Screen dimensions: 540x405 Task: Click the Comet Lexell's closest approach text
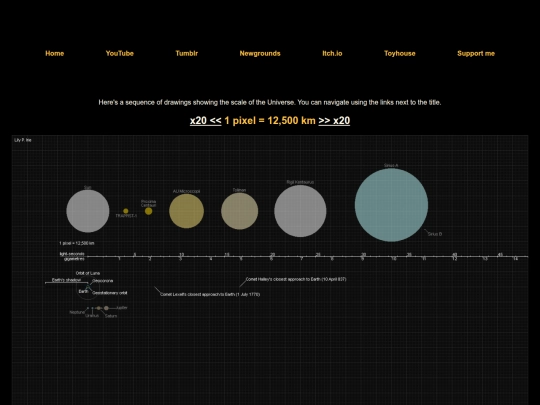pyautogui.click(x=210, y=294)
